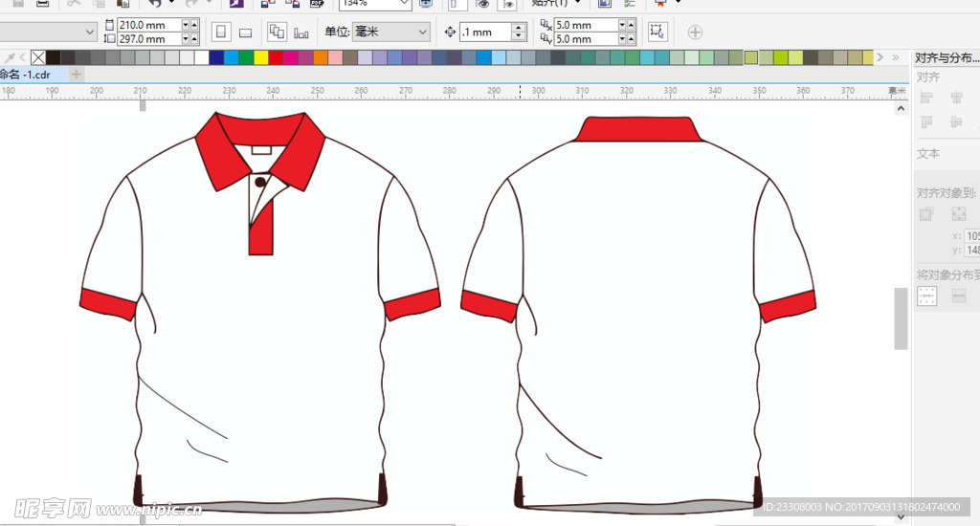Click the add preset plus icon
Image resolution: width=980 pixels, height=526 pixels.
pyautogui.click(x=695, y=32)
